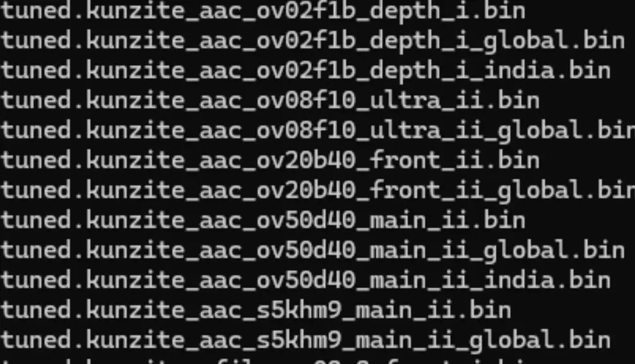Select the ov08f10_ultra_ii.bin filename
Image resolution: width=635 pixels, height=364 pixels.
(270, 100)
